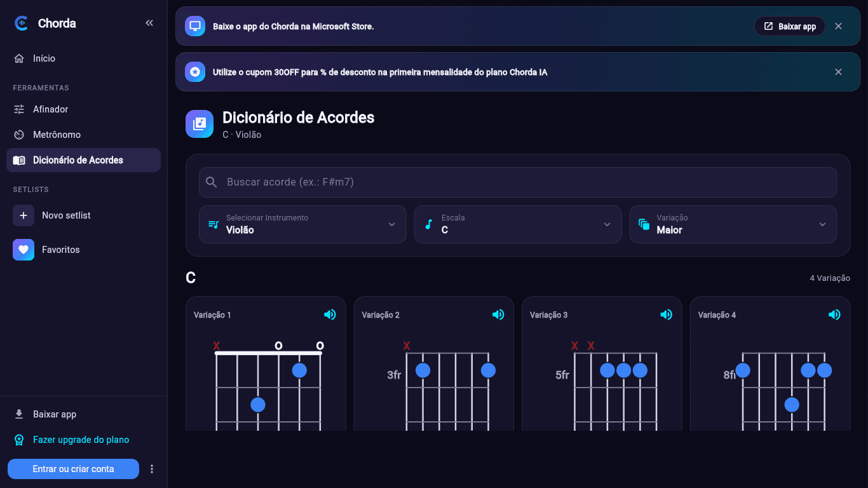Image resolution: width=868 pixels, height=488 pixels.
Task: Select Dicionário de Acordes in sidebar
Action: [83, 160]
